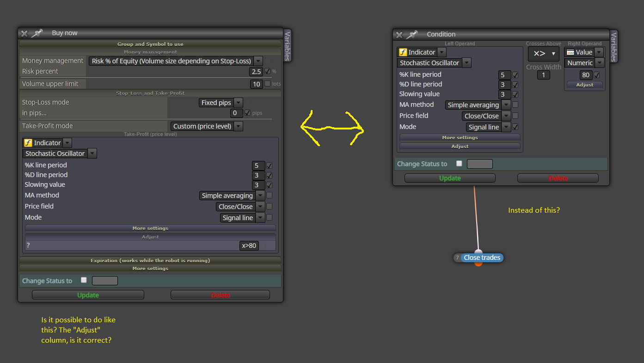Click Volume upper limit 10 field
The width and height of the screenshot is (644, 363).
[x=256, y=84]
